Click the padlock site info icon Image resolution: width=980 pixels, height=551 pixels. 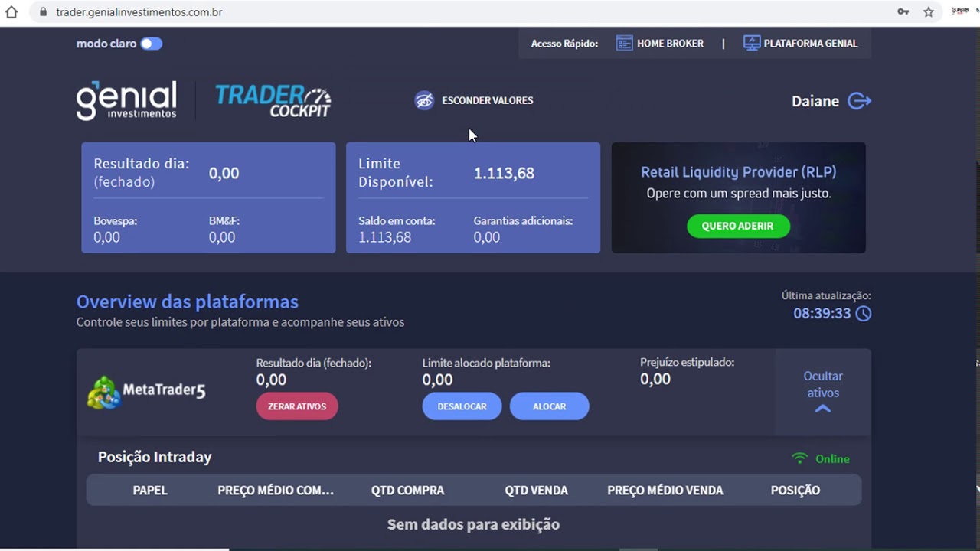(42, 12)
